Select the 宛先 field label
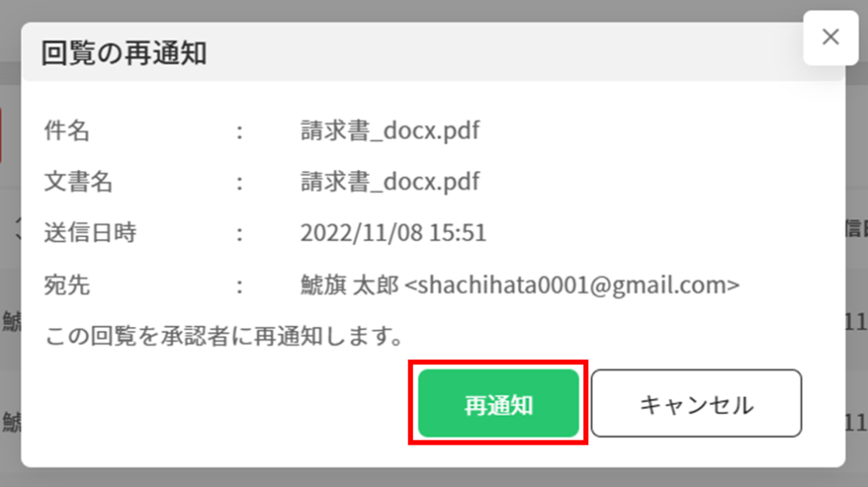The height and width of the screenshot is (487, 868). (x=67, y=285)
